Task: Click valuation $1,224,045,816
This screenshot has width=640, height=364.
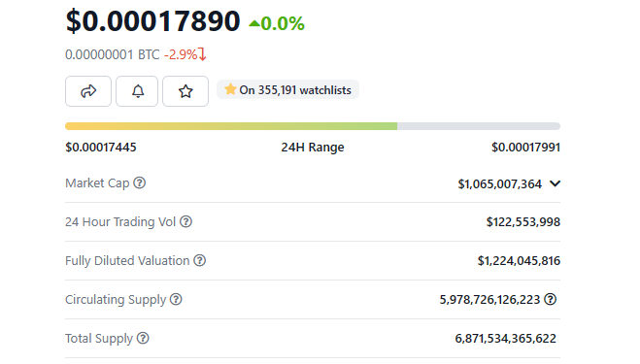Action: click(x=520, y=261)
